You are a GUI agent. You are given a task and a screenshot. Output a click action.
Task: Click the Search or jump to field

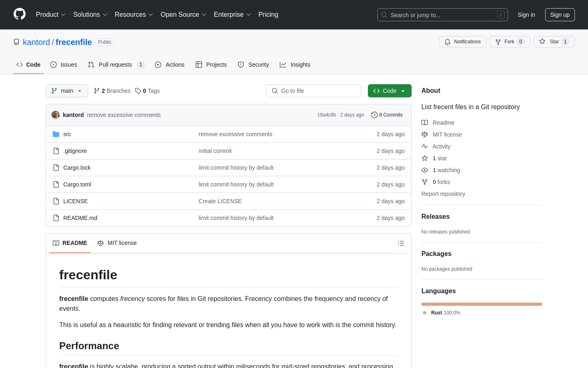(x=443, y=15)
